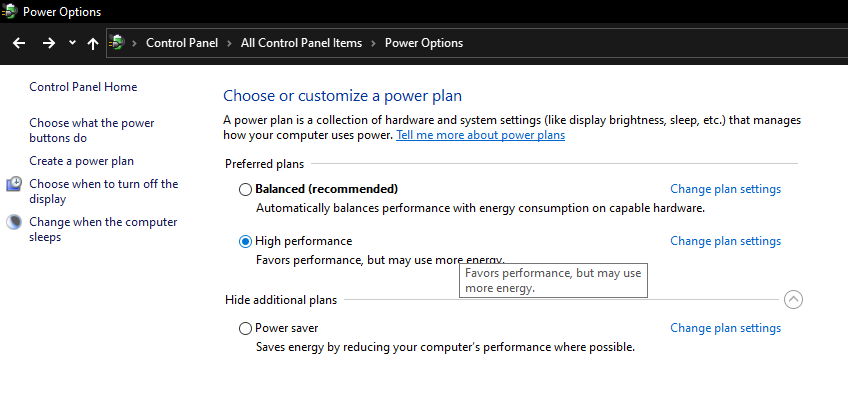Select the Power saver plan
Screen dimensions: 848x402
pyautogui.click(x=246, y=328)
